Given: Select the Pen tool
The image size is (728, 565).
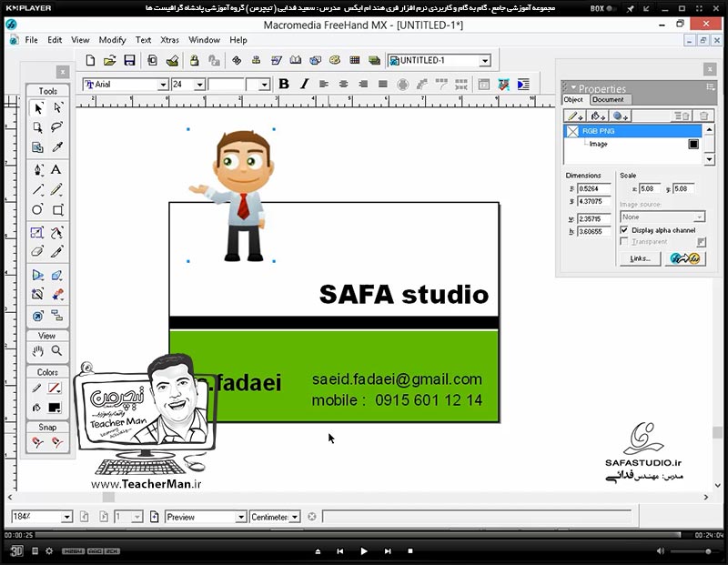Looking at the screenshot, I should 38,170.
